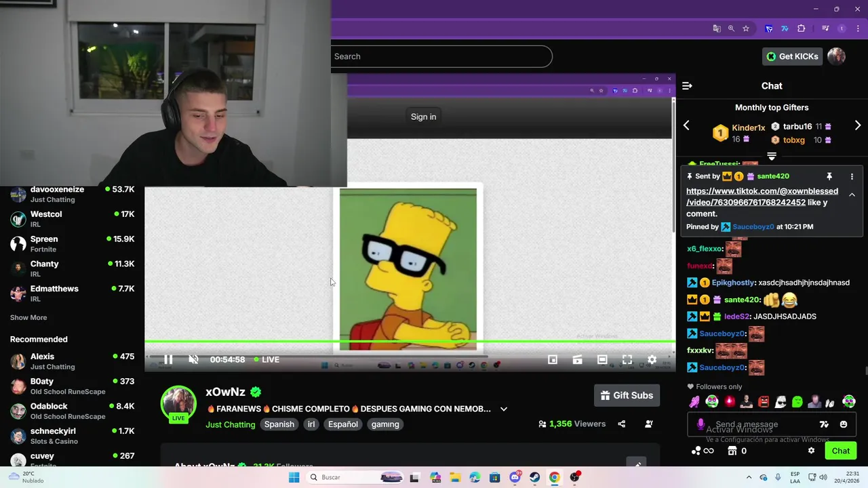Unpin the pinned message with pin icon
Viewport: 868px width, 488px height.
pos(829,176)
